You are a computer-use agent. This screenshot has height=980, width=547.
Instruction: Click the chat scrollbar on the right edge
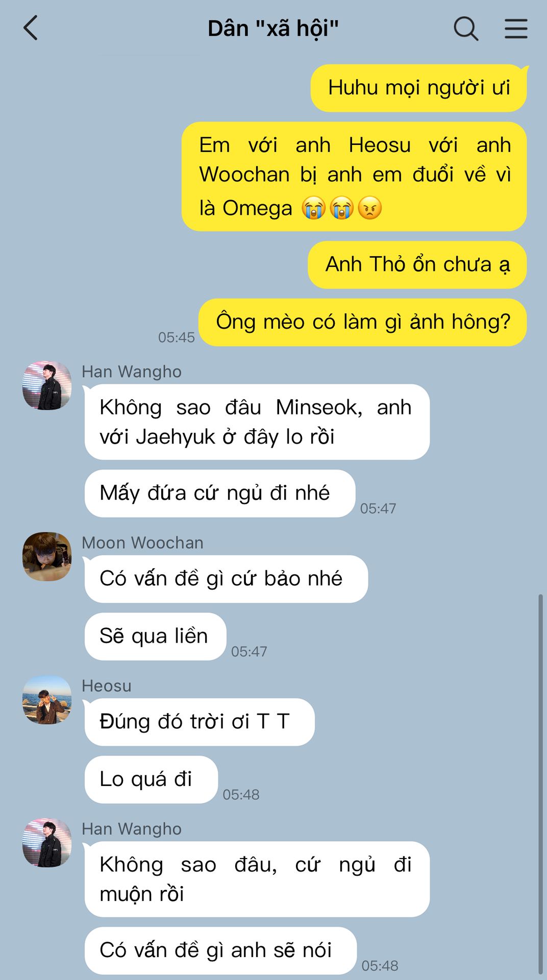(541, 785)
